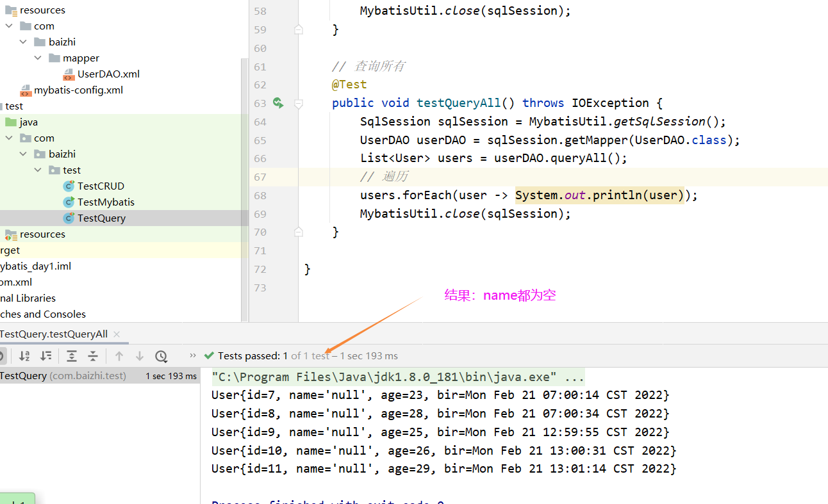Click the @Test annotation on line 62
The image size is (828, 504).
349,85
